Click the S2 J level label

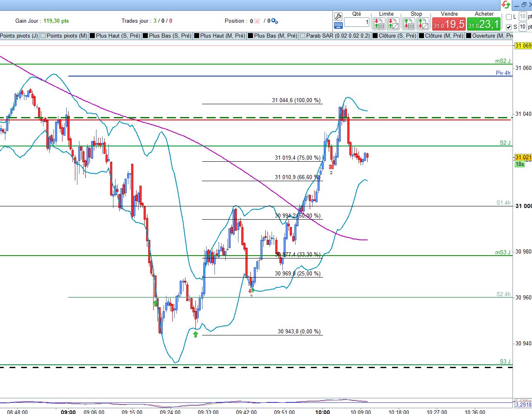click(x=505, y=143)
